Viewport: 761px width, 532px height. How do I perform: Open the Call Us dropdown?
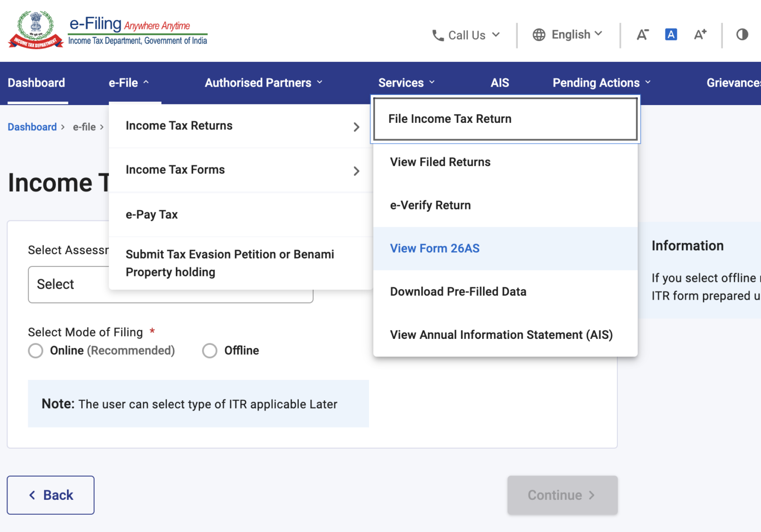pyautogui.click(x=466, y=35)
